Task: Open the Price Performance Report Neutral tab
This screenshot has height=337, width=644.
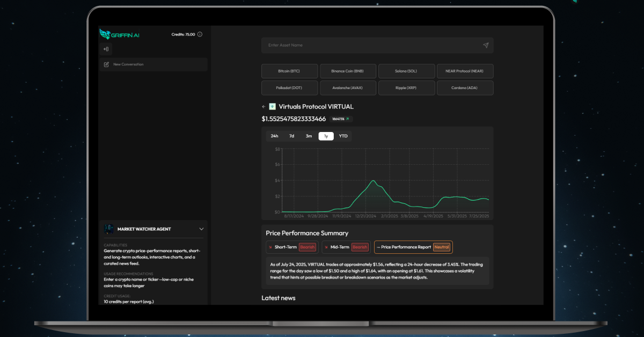Action: [x=413, y=247]
